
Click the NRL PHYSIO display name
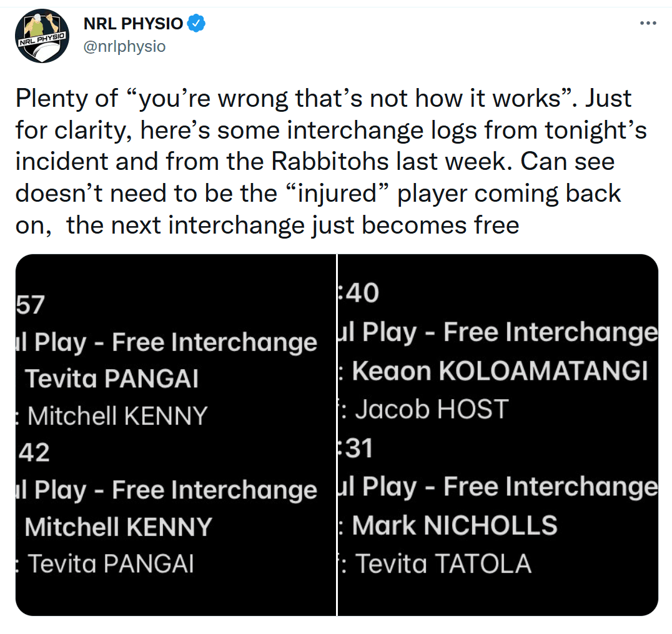(133, 23)
